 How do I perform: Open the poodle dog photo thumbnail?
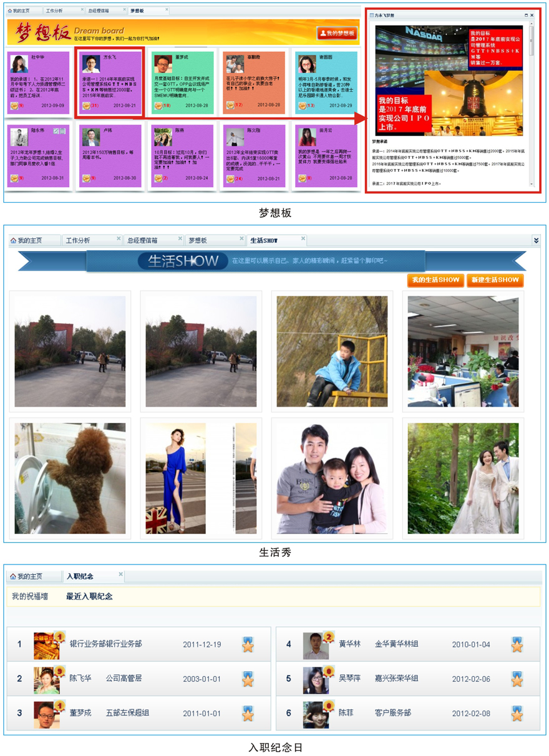[70, 478]
